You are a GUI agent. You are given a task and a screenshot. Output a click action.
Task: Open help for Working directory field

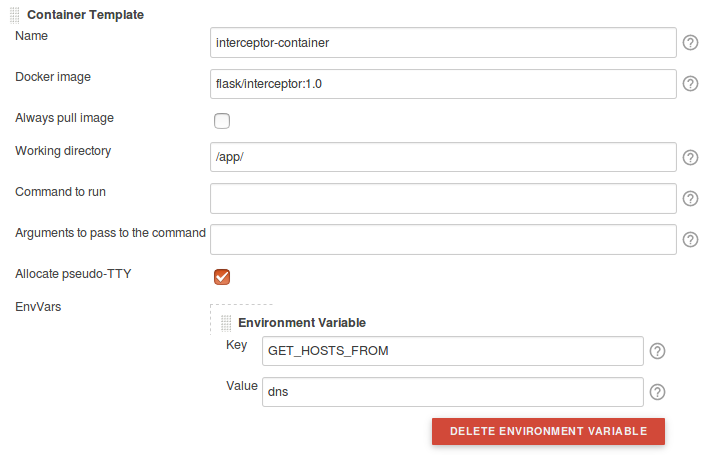pos(690,158)
